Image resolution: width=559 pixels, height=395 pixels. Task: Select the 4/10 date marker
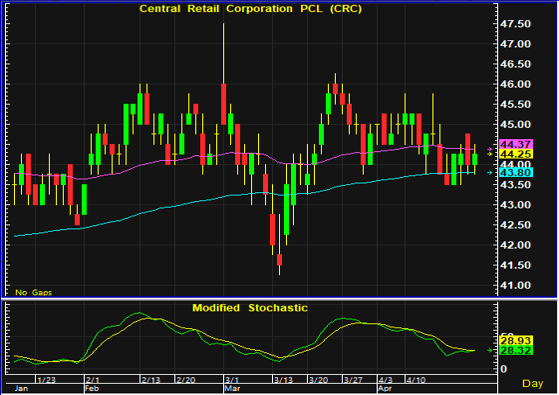pyautogui.click(x=416, y=380)
